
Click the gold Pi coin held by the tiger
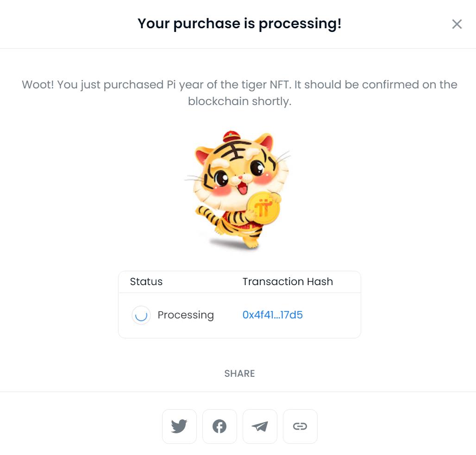coord(263,208)
